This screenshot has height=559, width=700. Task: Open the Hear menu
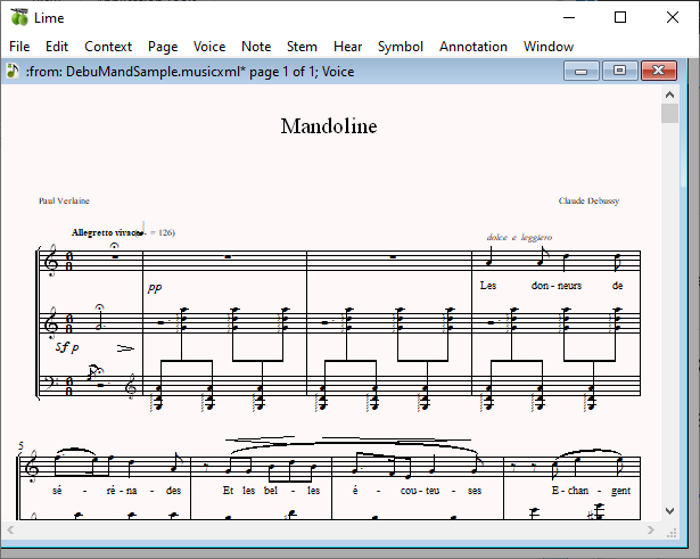point(348,46)
